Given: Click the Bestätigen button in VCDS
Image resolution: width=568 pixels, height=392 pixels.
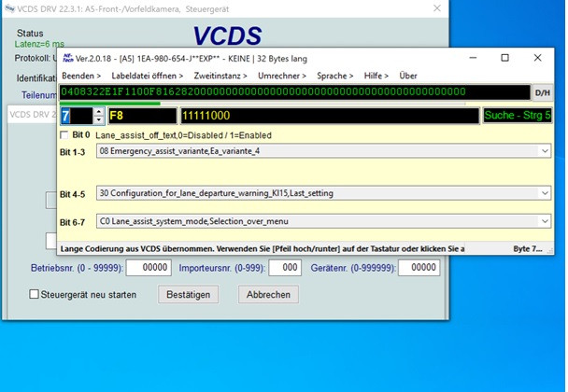Looking at the screenshot, I should (x=189, y=295).
